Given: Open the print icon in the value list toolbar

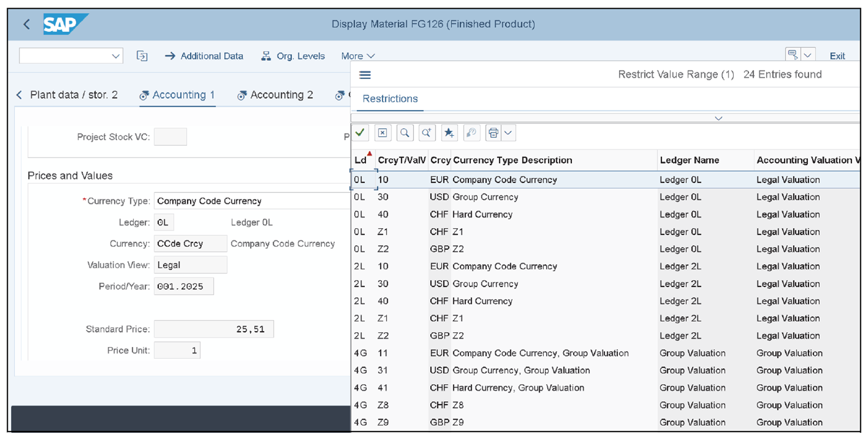Looking at the screenshot, I should click(x=493, y=132).
